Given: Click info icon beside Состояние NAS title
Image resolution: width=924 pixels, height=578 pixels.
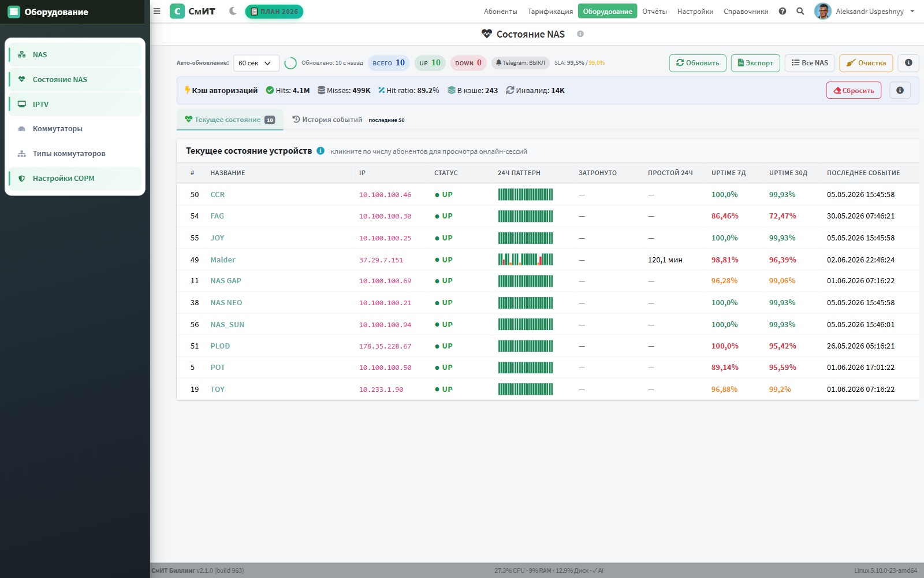Looking at the screenshot, I should tap(580, 34).
